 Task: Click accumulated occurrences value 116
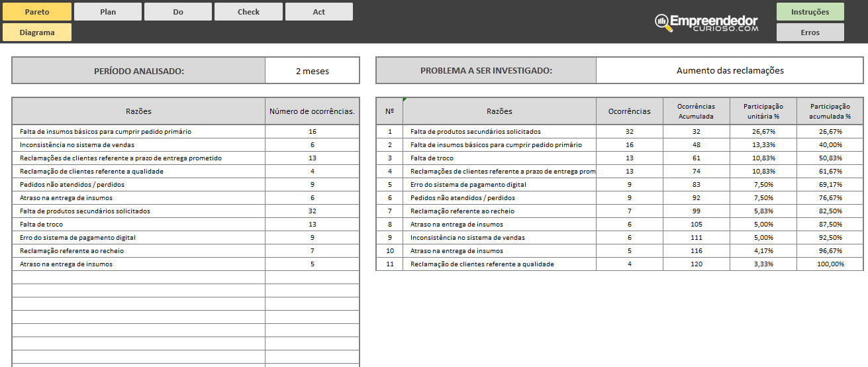pos(697,250)
